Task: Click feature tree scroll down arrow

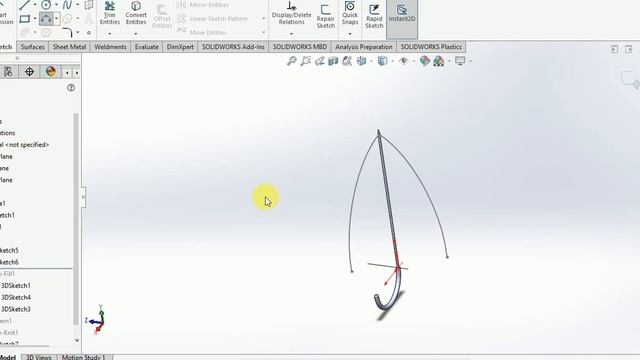Action: (x=77, y=340)
